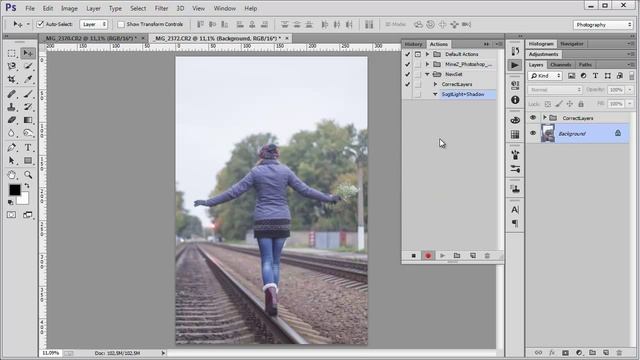Select the Clone Stamp tool

[11, 107]
